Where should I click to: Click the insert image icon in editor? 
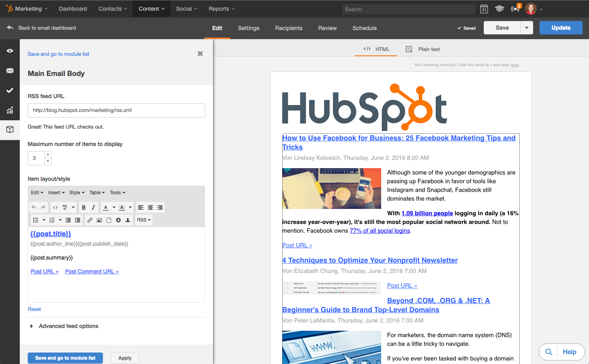point(99,220)
